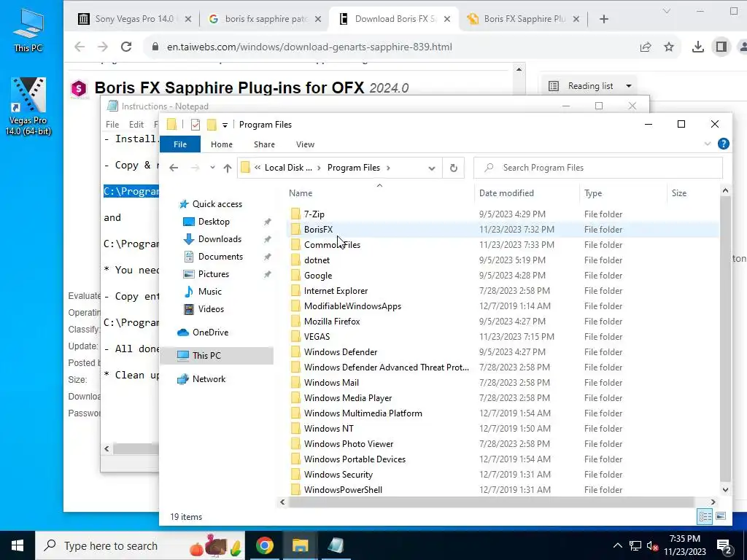Open Desktop in Quick access
The width and height of the screenshot is (747, 560).
click(214, 222)
